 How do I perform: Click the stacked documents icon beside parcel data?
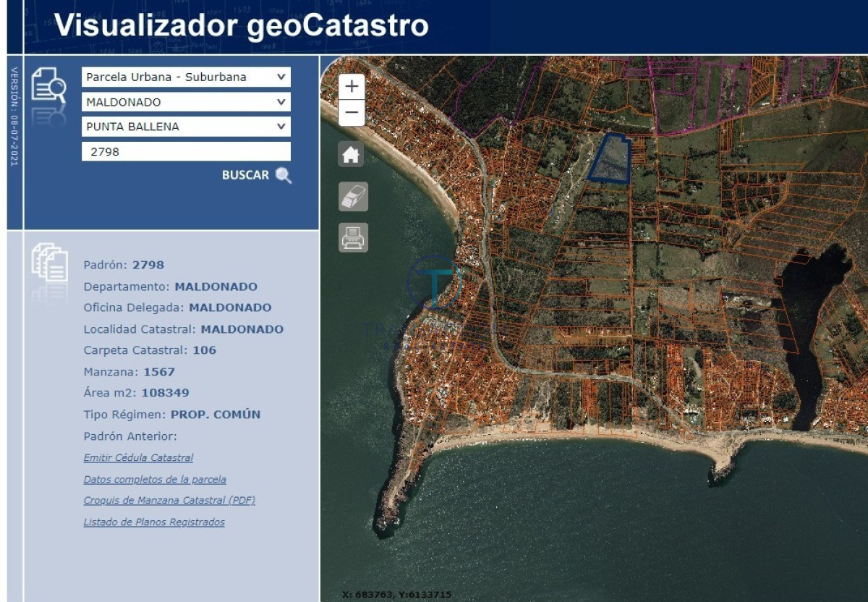tap(49, 263)
